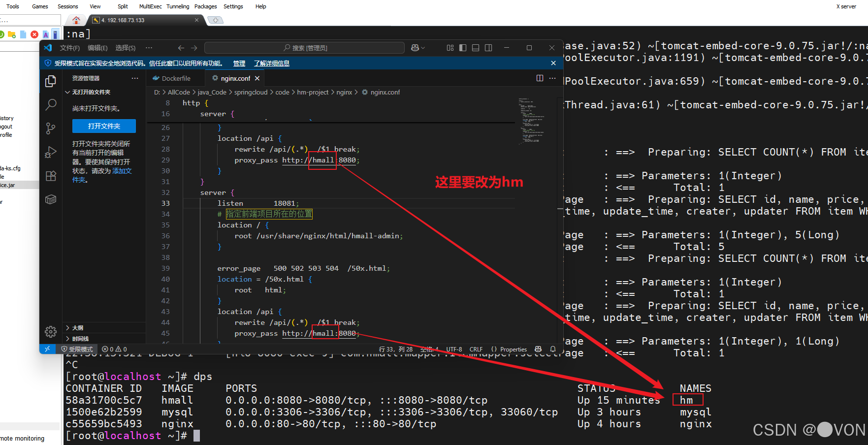Click the 管理 link in restricted banner
868x445 pixels.
[239, 63]
